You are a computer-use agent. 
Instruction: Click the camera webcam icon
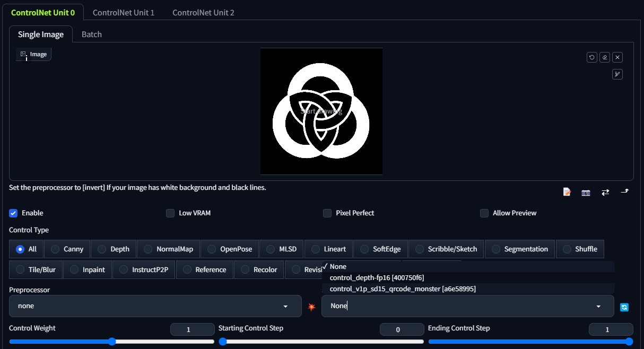[586, 192]
